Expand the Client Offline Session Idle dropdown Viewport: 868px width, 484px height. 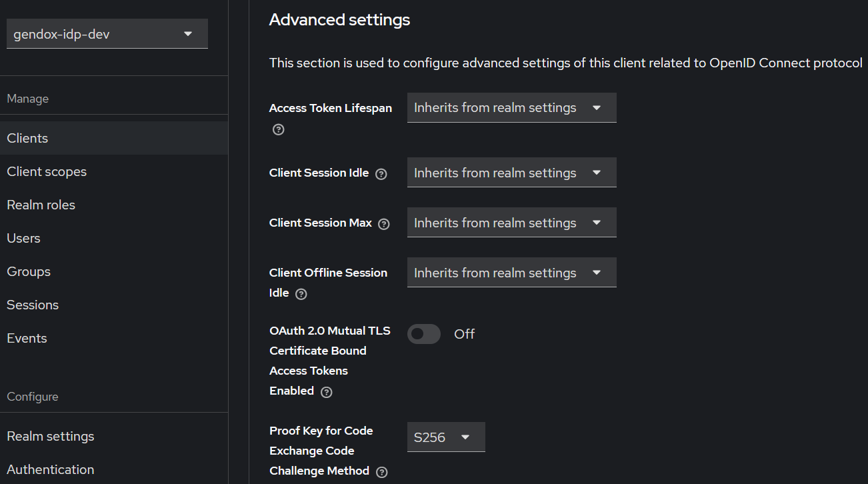(x=511, y=272)
